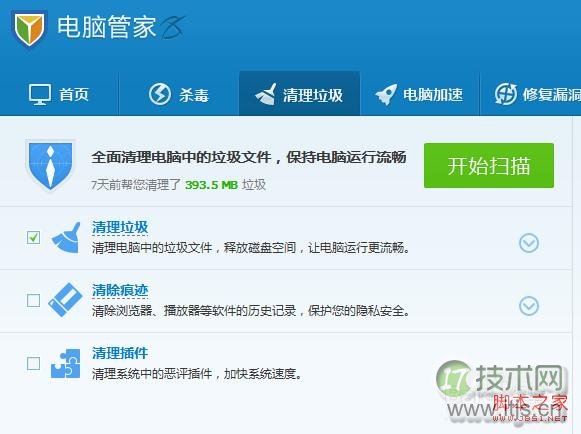This screenshot has width=581, height=434.
Task: Click the large blue shield thumbnail
Action: [50, 165]
